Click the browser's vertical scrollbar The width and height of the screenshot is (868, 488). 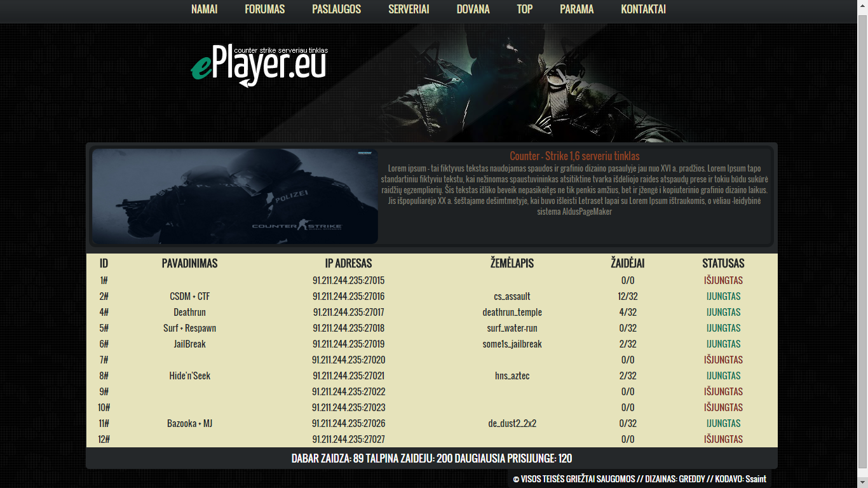pyautogui.click(x=862, y=244)
